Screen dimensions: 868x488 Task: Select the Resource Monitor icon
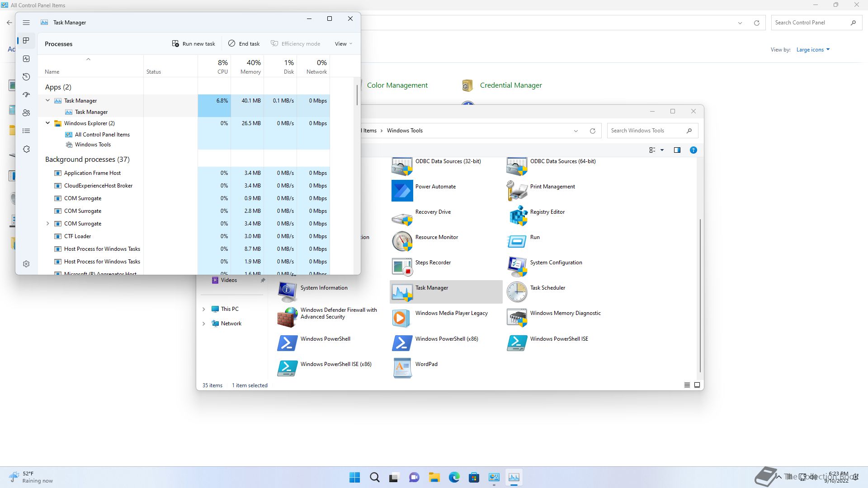(402, 241)
